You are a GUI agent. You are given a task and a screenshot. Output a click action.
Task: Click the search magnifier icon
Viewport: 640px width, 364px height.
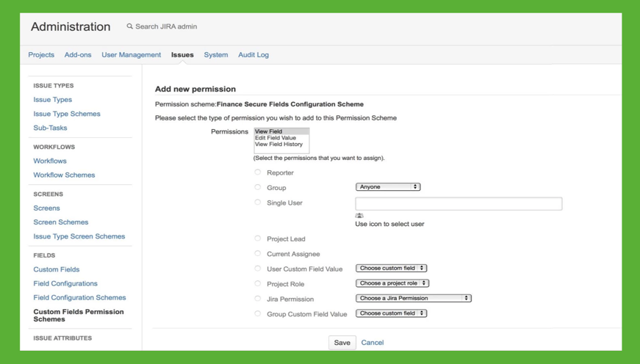[130, 26]
